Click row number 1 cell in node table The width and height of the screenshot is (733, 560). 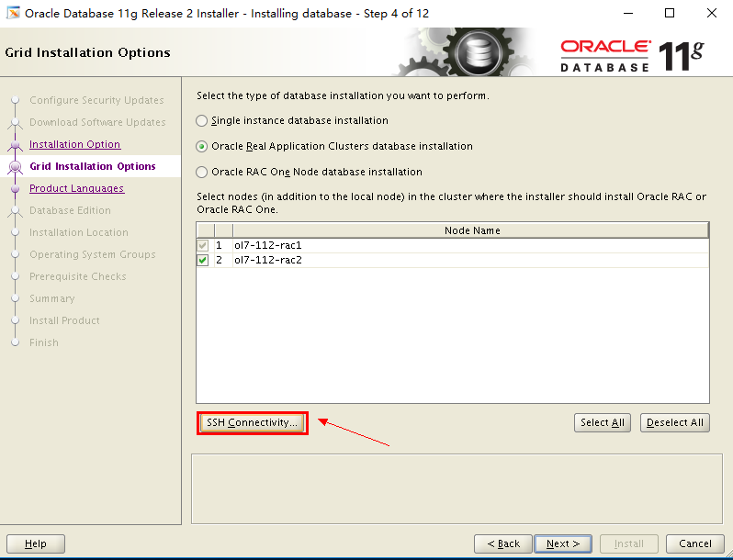[x=223, y=245]
